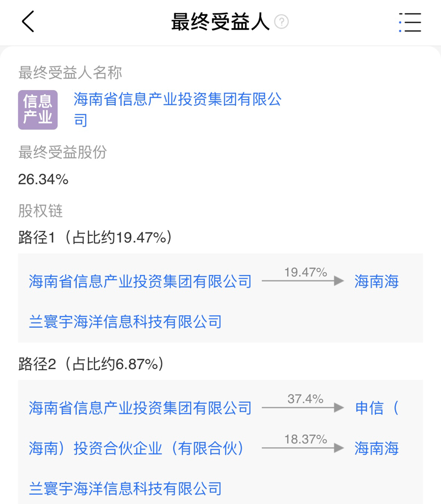Tap the 26.34% beneficial share value

pyautogui.click(x=43, y=180)
